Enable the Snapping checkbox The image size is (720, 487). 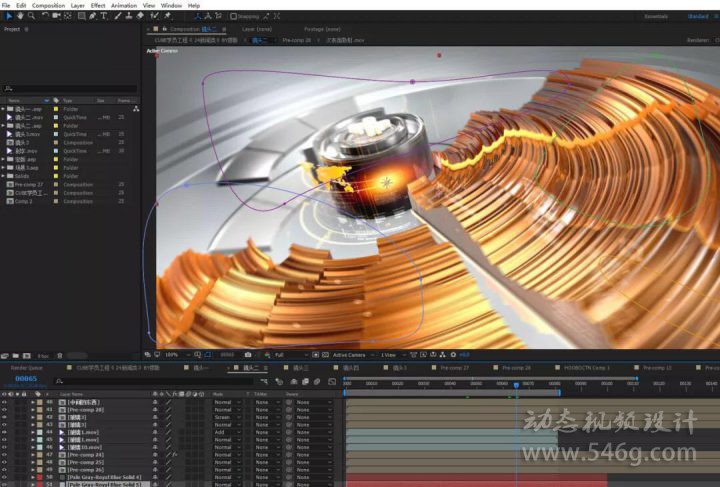[x=233, y=16]
